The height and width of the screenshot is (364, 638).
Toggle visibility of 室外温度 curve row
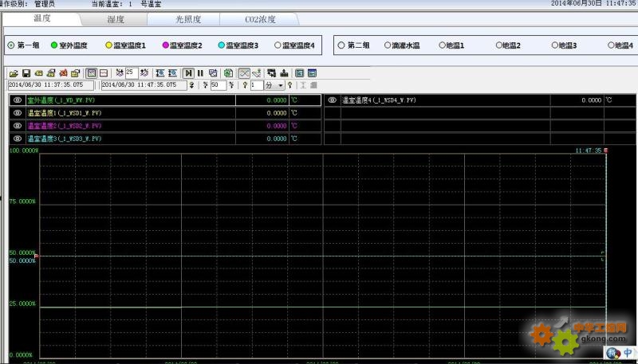pos(17,100)
